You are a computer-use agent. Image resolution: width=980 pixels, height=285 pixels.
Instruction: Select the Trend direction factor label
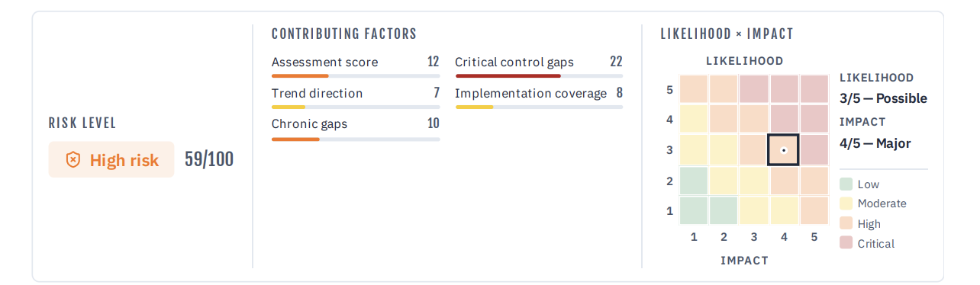(x=318, y=93)
